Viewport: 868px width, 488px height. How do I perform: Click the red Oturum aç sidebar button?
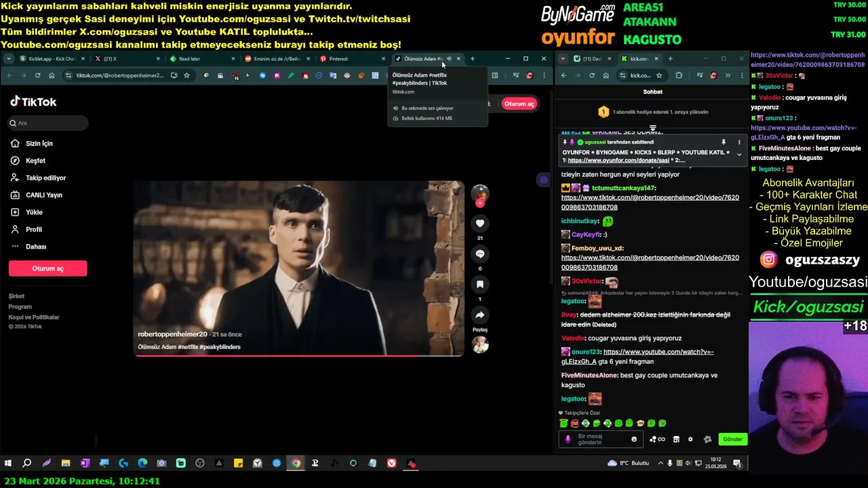pos(48,268)
